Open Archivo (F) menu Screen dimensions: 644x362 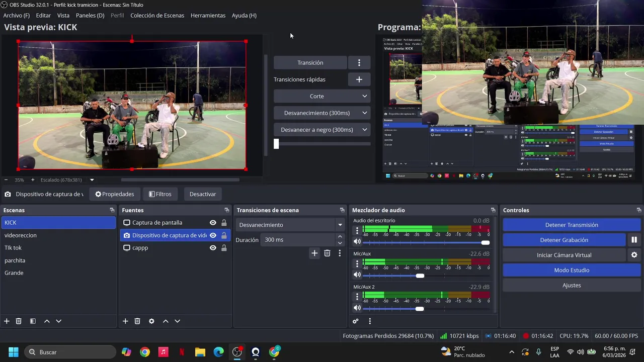pos(17,16)
